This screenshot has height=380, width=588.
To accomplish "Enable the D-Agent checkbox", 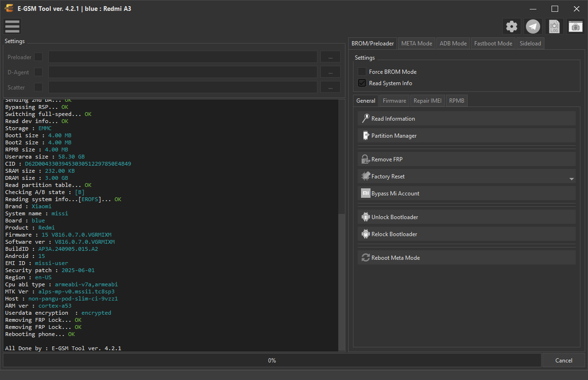I will pyautogui.click(x=38, y=72).
